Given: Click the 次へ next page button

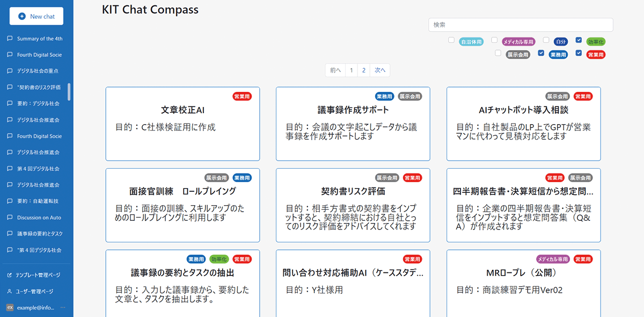Looking at the screenshot, I should (380, 70).
